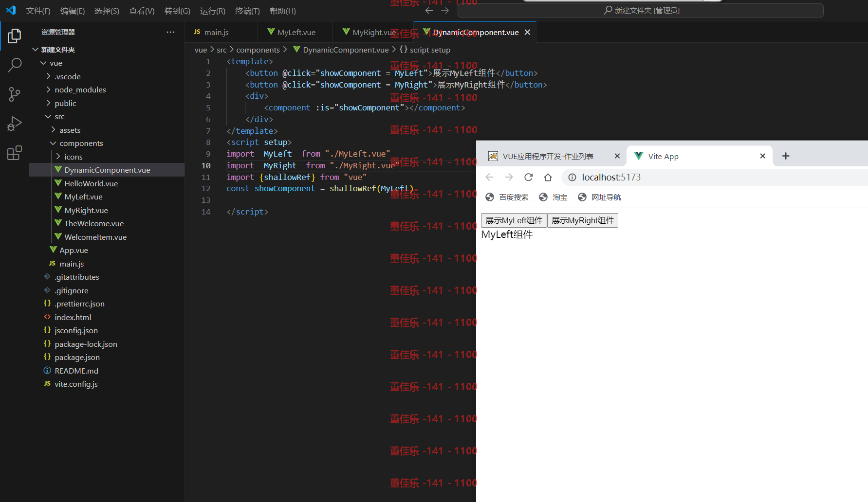Open the 终端(T) menu
Viewport: 868px width, 502px height.
[247, 11]
